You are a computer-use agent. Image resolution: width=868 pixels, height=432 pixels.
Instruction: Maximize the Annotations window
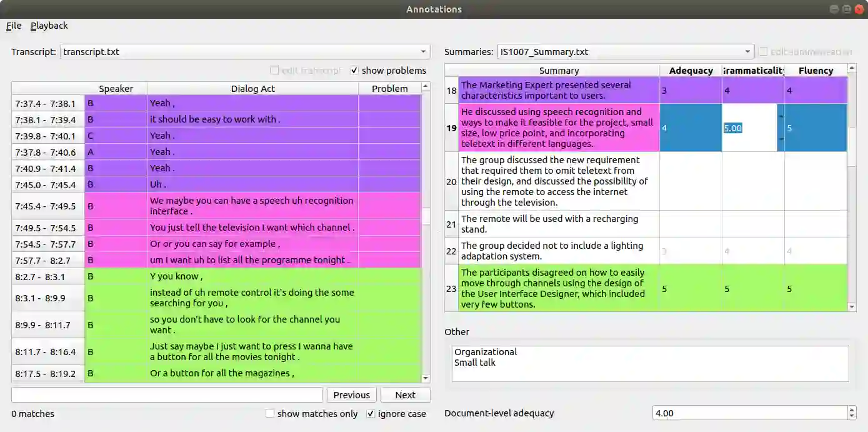click(846, 9)
